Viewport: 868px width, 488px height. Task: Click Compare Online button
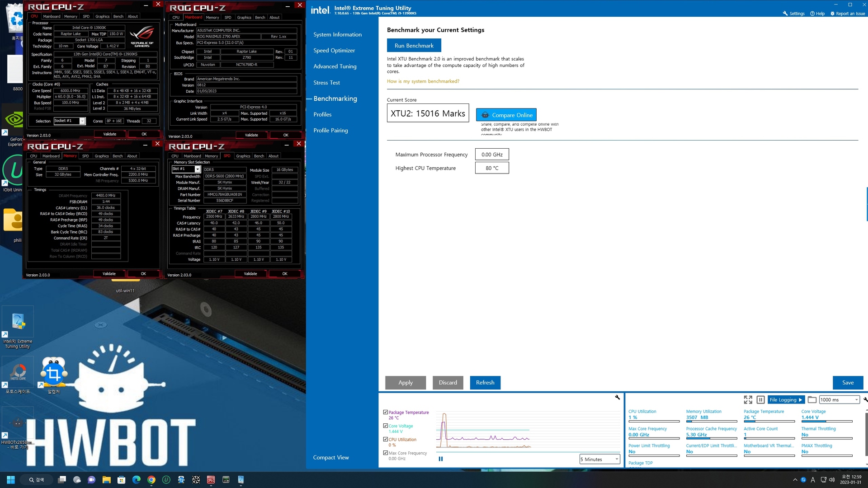506,115
